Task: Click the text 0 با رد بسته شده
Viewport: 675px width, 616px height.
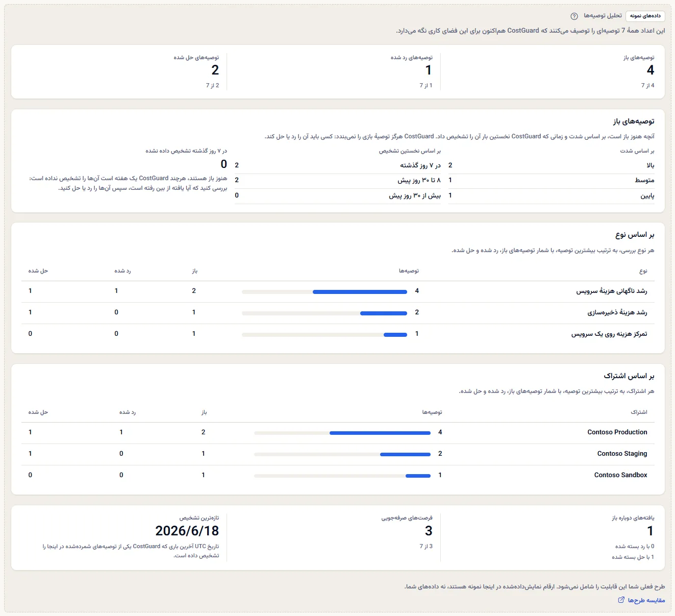Action: point(635,547)
